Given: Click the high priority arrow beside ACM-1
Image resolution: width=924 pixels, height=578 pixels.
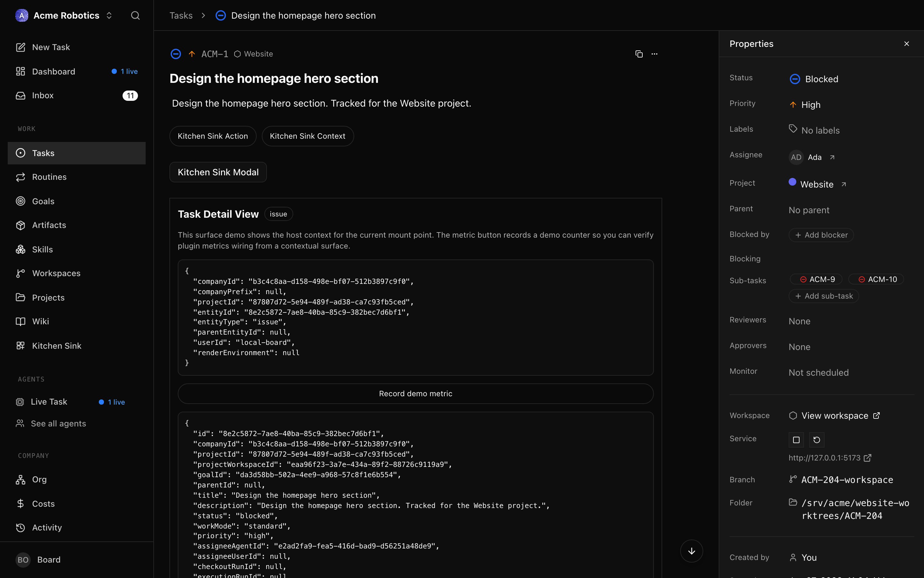Looking at the screenshot, I should click(x=192, y=54).
